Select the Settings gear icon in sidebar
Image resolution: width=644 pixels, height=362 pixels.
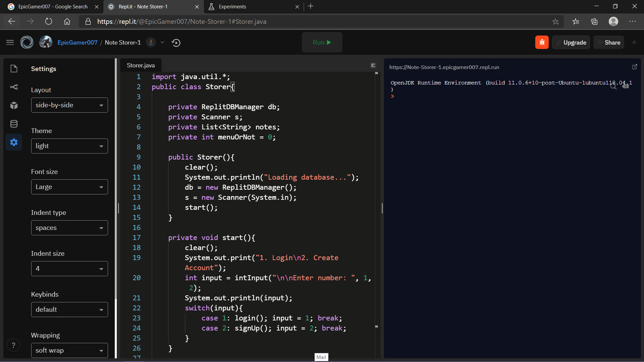pos(14,142)
